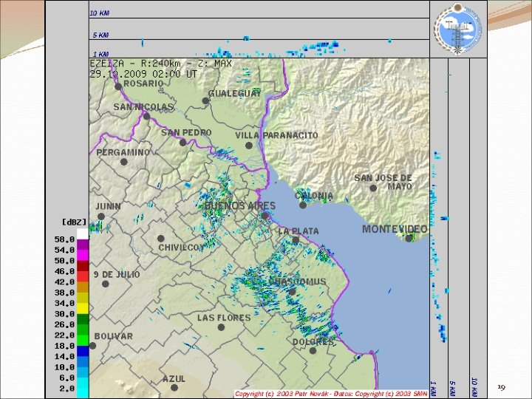Click the San Nicolas city marker

point(146,117)
